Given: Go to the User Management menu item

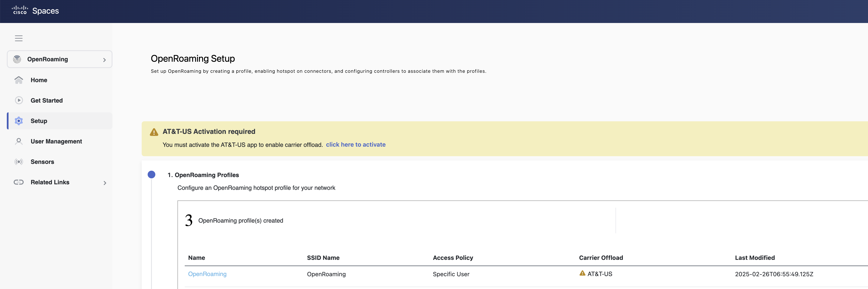Looking at the screenshot, I should click(56, 141).
